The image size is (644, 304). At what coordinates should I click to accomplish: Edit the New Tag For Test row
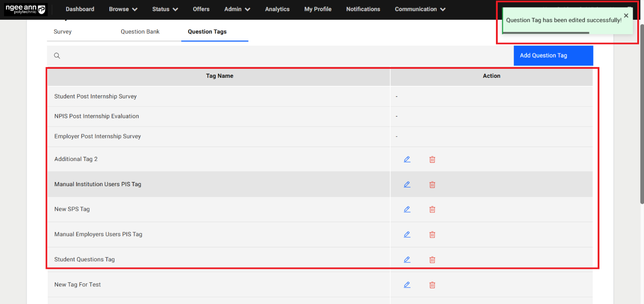point(407,285)
